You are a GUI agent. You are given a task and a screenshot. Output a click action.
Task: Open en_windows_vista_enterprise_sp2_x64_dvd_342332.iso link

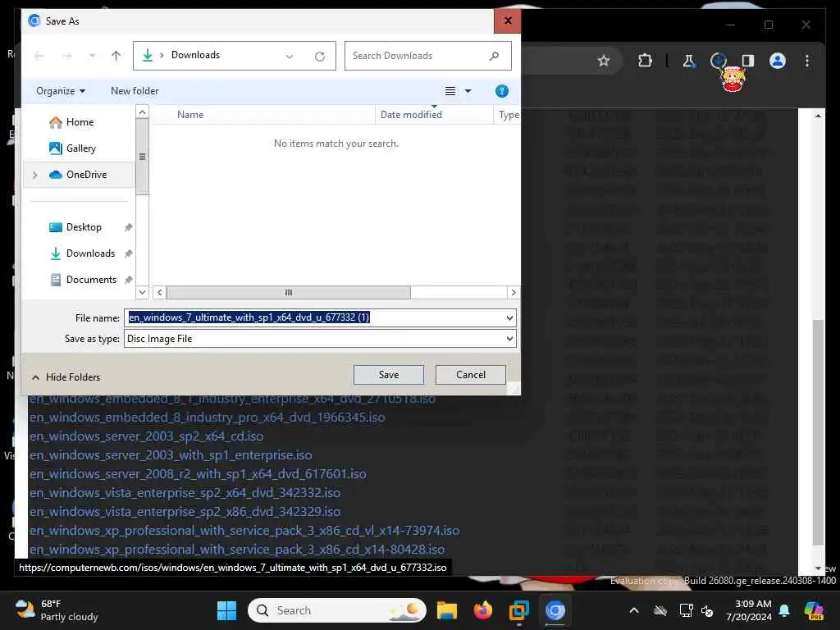(185, 492)
